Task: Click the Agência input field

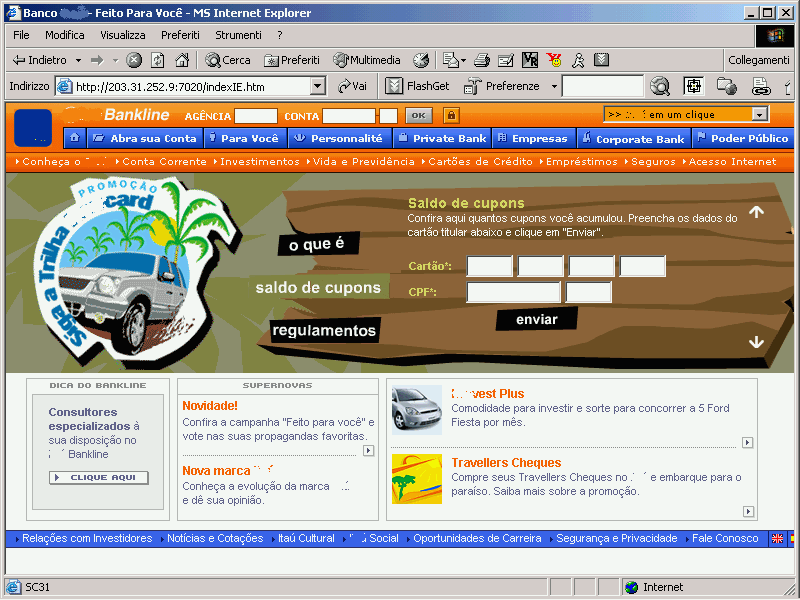Action: click(x=256, y=116)
